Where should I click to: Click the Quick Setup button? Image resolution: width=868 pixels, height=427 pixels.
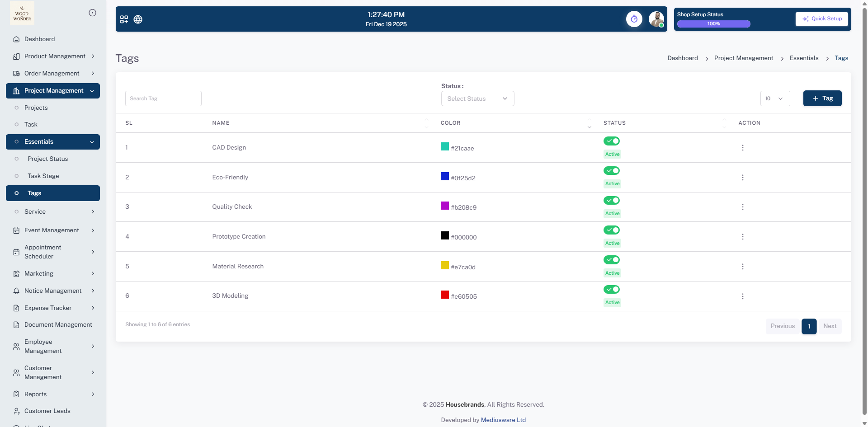point(821,19)
